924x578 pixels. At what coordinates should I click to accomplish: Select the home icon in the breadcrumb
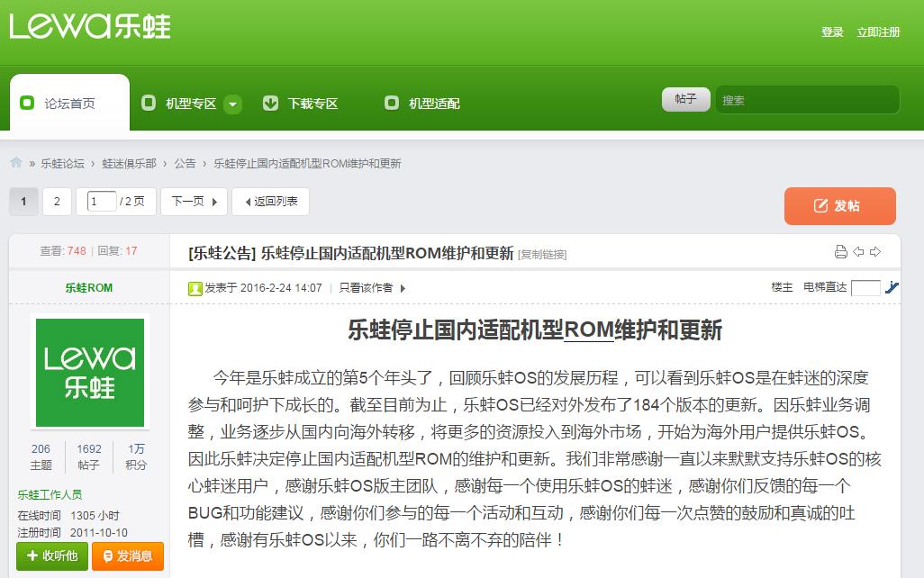pos(14,163)
